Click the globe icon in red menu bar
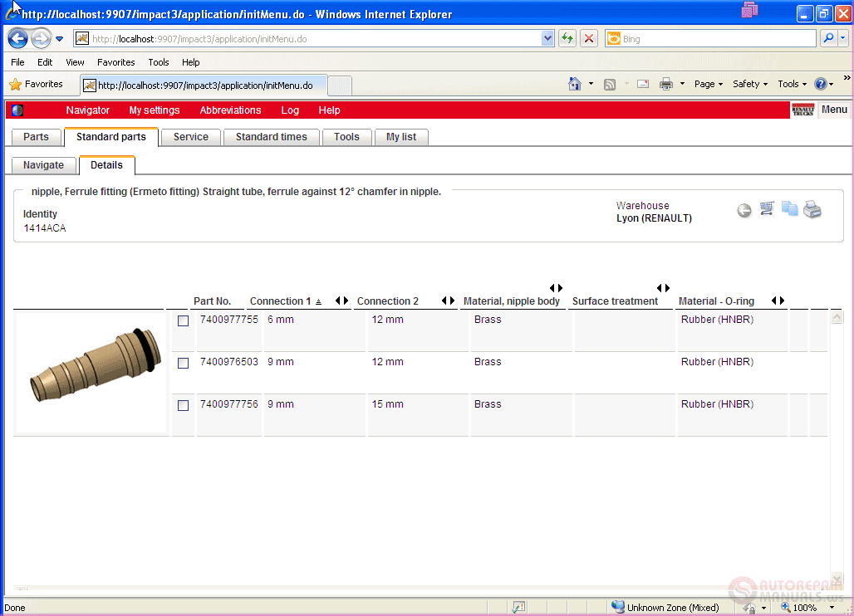Image resolution: width=854 pixels, height=616 pixels. click(17, 110)
